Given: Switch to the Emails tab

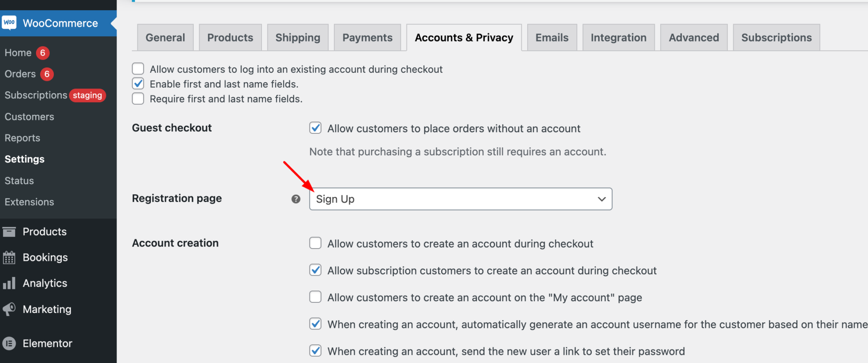Looking at the screenshot, I should [552, 37].
